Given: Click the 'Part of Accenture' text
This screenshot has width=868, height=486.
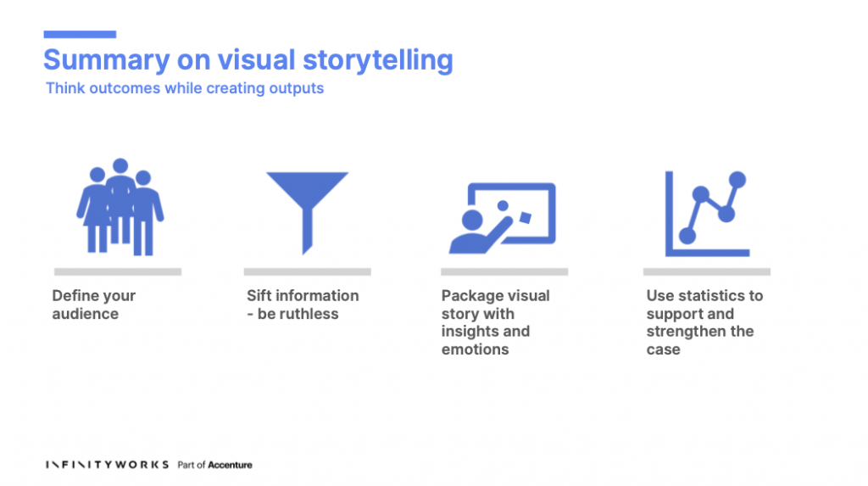Looking at the screenshot, I should tap(214, 465).
